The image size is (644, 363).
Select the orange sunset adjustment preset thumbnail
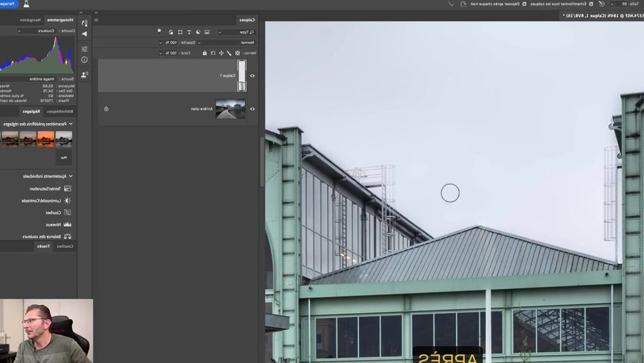tap(46, 139)
